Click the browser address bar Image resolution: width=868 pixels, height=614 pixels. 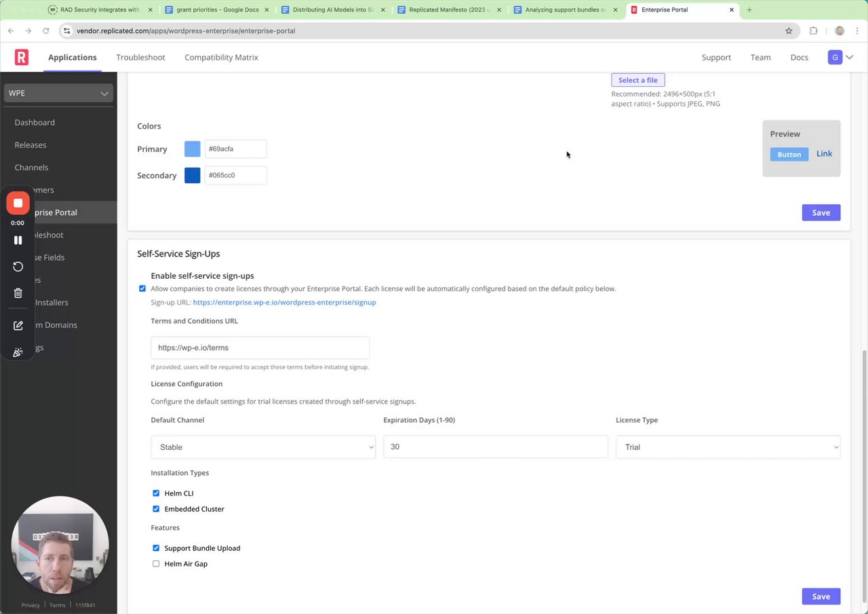point(427,31)
